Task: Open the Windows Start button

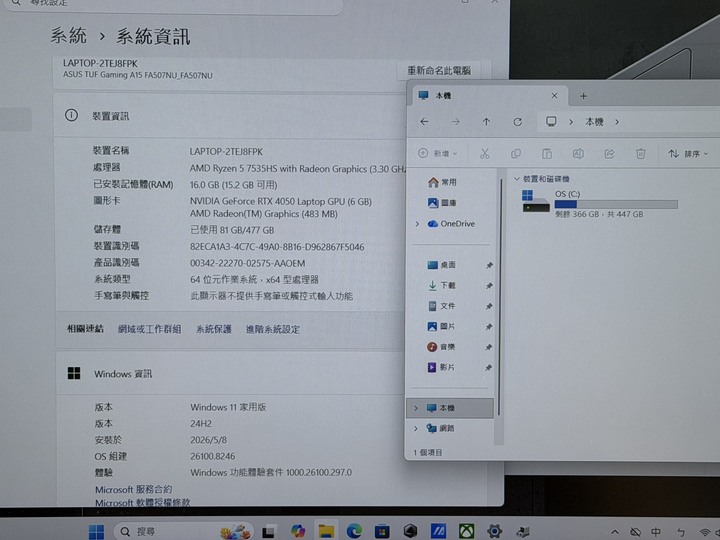Action: tap(96, 532)
